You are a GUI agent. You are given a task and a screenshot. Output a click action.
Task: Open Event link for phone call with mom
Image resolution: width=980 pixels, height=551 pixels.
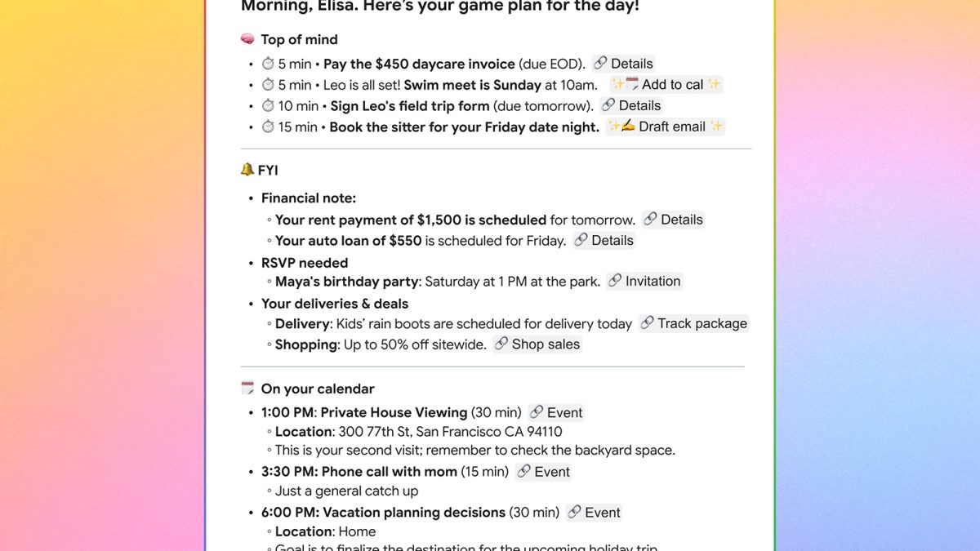pos(543,472)
